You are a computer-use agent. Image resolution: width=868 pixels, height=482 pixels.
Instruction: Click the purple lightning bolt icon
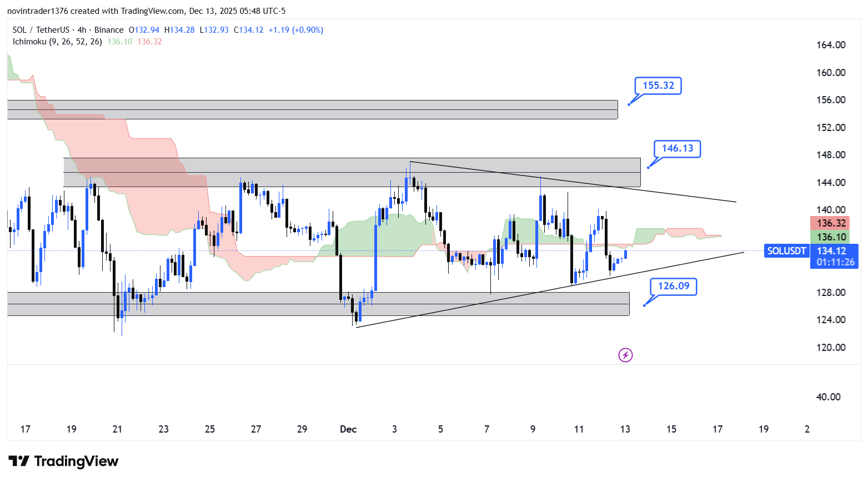click(625, 355)
